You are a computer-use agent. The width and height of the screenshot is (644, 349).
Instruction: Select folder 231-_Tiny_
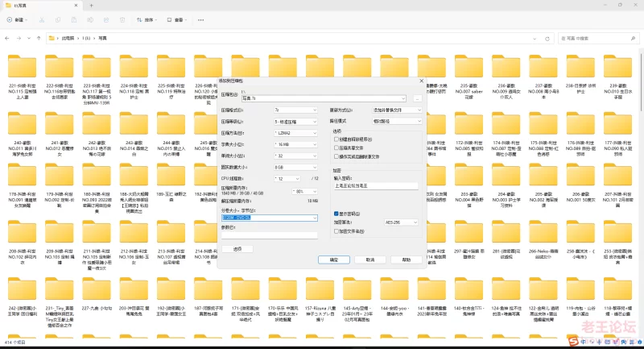click(x=60, y=302)
